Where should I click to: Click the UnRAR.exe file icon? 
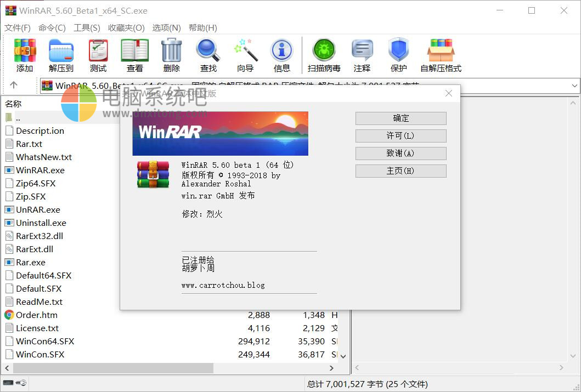(9, 210)
